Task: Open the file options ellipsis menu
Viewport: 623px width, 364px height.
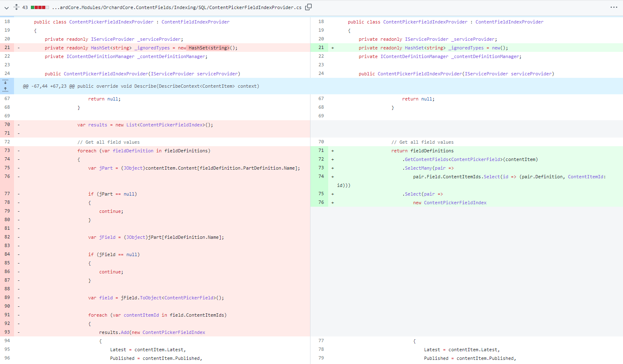Action: [x=614, y=7]
